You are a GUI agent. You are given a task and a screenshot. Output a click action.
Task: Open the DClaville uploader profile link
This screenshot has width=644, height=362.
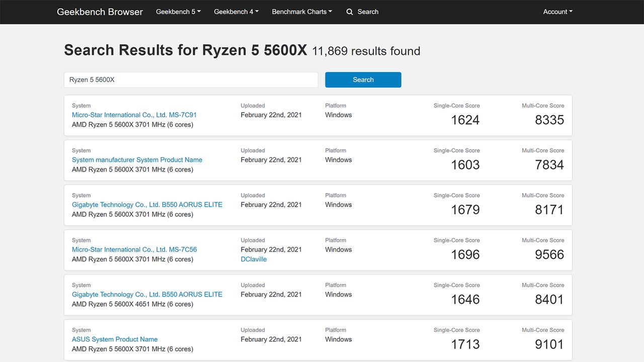254,259
